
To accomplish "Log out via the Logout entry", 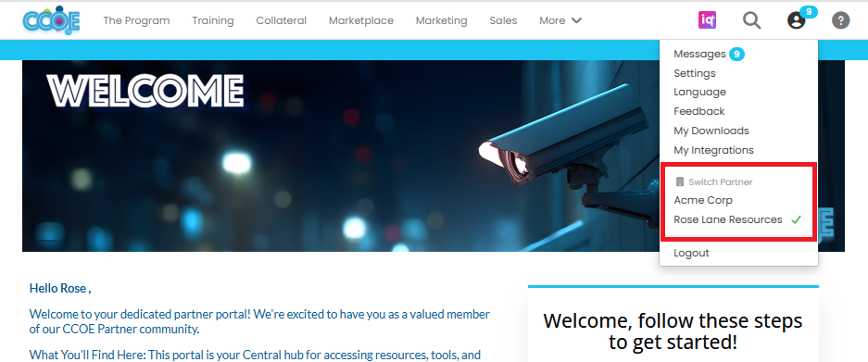I will (x=691, y=253).
